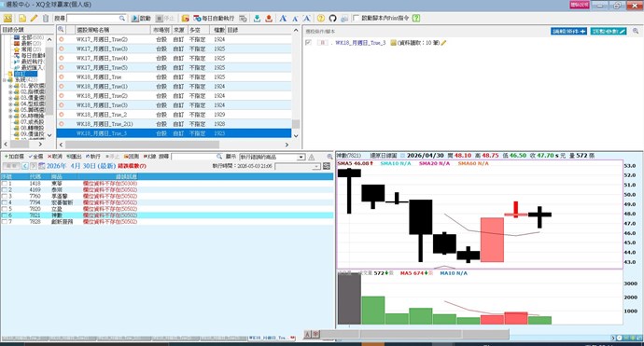Click the 每日自動執行 daily auto-run button
Screen dimensions: 644x346
click(214, 19)
